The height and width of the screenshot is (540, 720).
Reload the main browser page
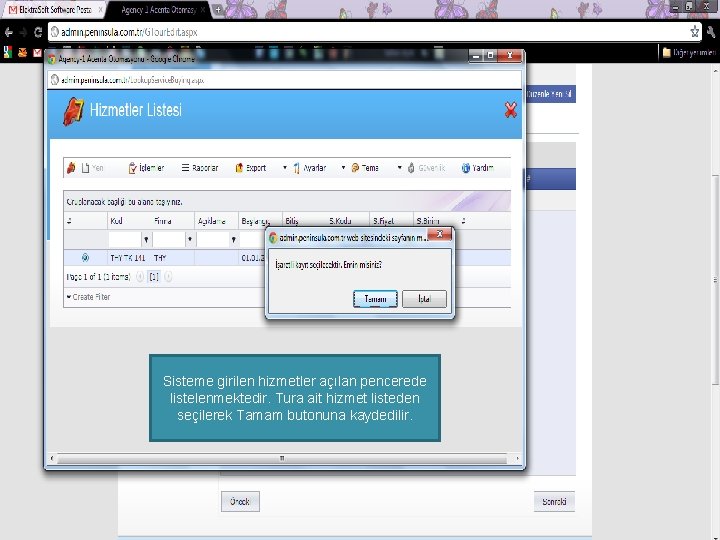38,32
